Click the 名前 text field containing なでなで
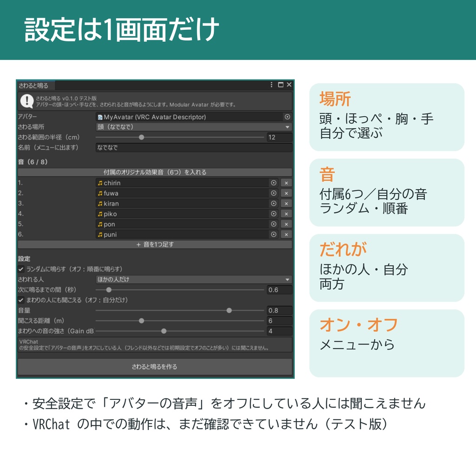 coord(194,147)
